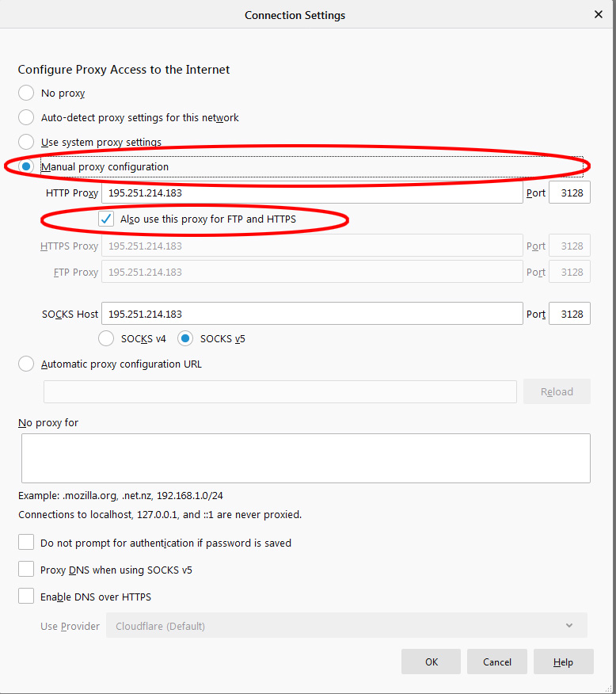This screenshot has width=616, height=694.
Task: Edit the HTTP Proxy port field
Action: coord(569,193)
